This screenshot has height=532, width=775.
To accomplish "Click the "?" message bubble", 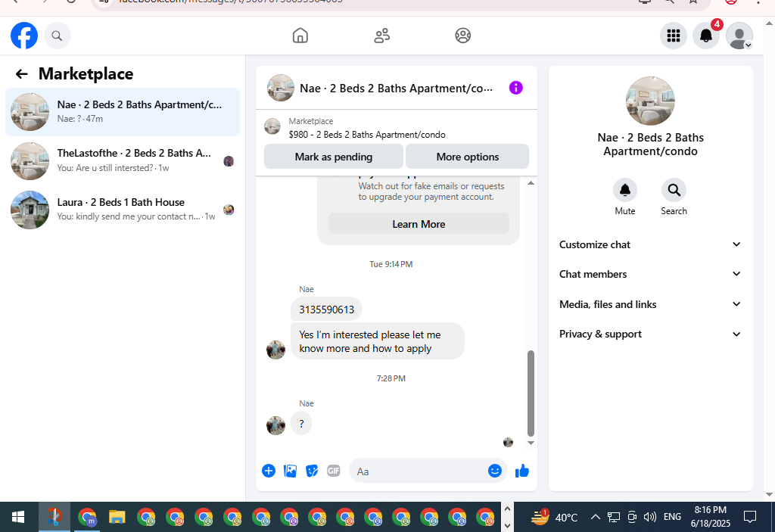I will point(301,424).
